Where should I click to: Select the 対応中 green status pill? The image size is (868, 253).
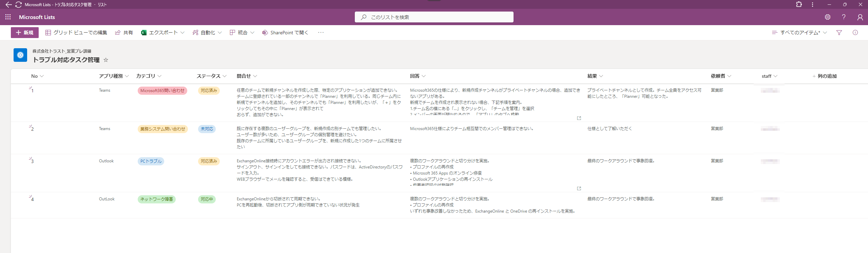207,199
